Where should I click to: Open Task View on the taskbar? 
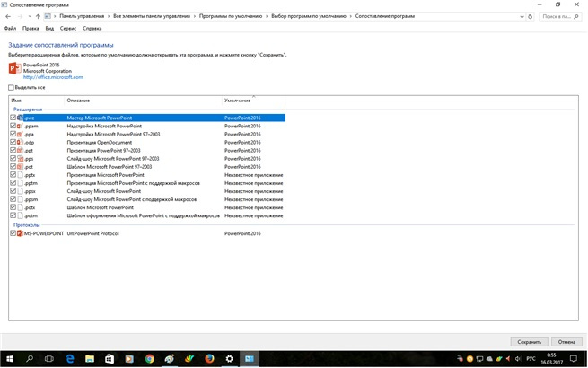coord(49,359)
